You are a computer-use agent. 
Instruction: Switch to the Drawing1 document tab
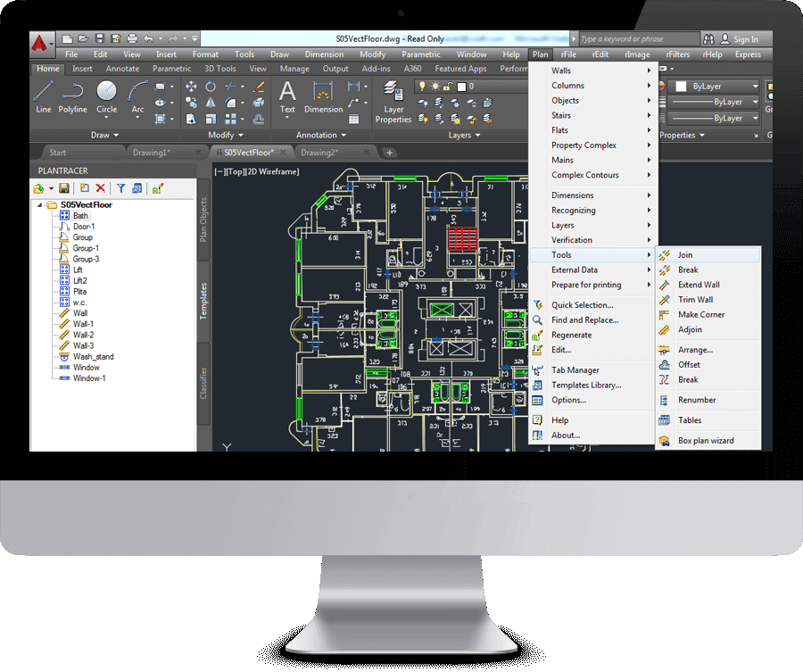click(x=152, y=153)
